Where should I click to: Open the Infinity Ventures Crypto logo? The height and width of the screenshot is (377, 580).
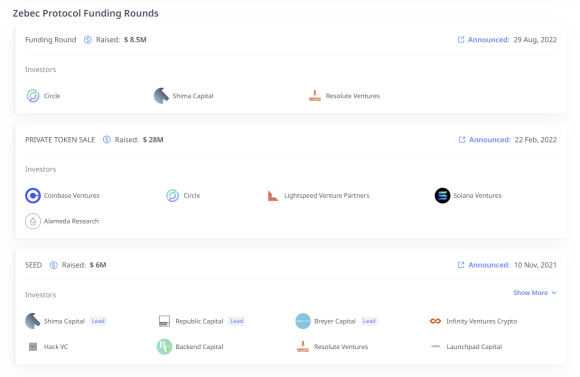pos(435,321)
